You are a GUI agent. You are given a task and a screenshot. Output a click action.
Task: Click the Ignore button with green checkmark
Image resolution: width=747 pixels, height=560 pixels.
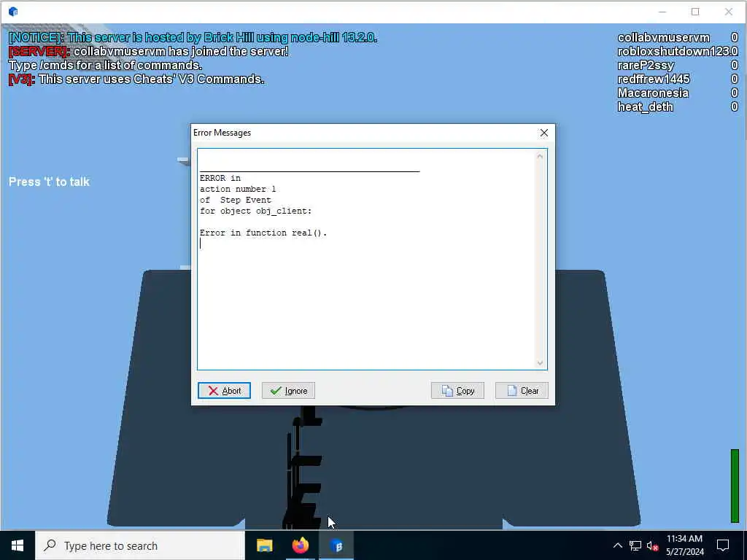288,391
